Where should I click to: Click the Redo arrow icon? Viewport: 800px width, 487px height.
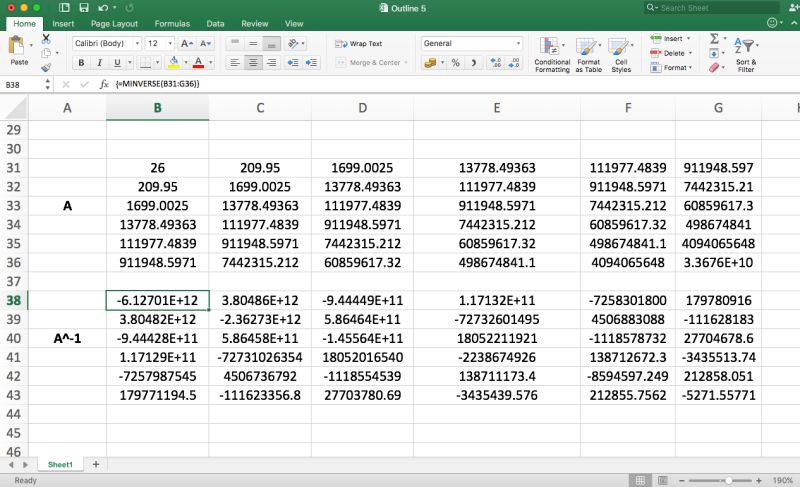pyautogui.click(x=130, y=8)
